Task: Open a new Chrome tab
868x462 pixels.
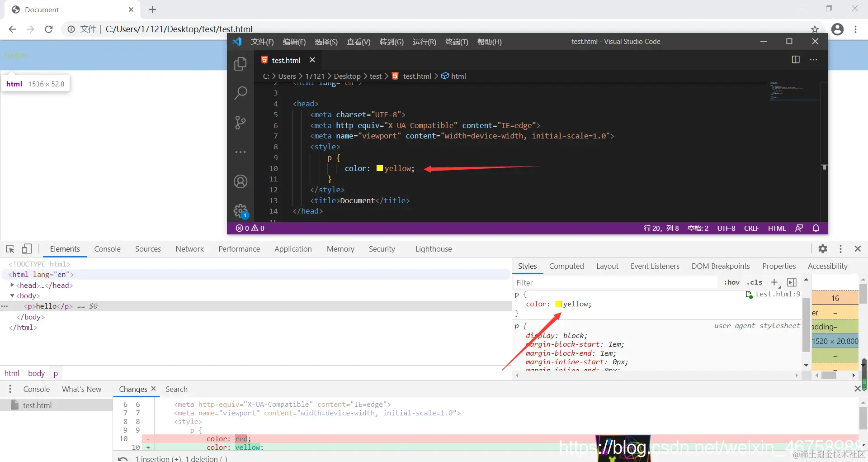Action: point(152,10)
